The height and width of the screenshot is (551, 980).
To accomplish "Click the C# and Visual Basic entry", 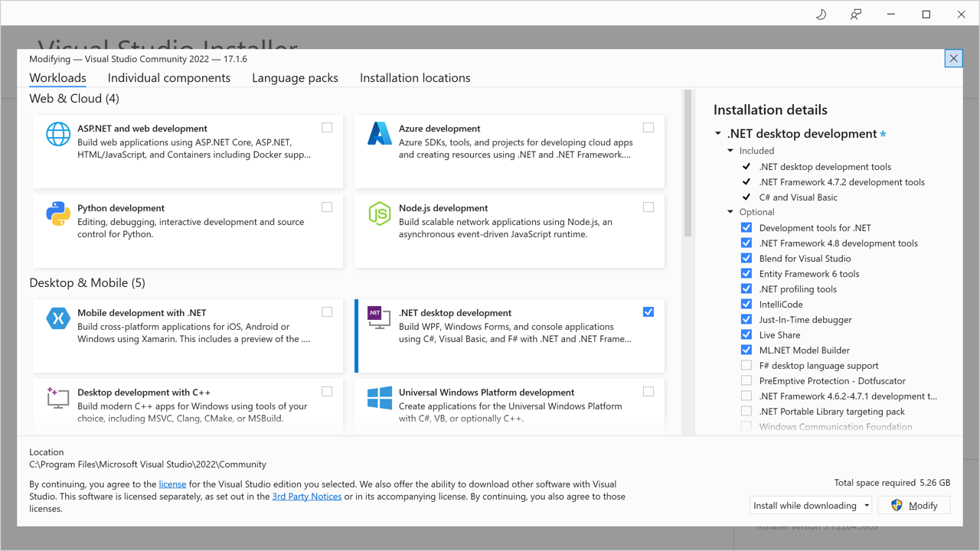I will coord(799,197).
